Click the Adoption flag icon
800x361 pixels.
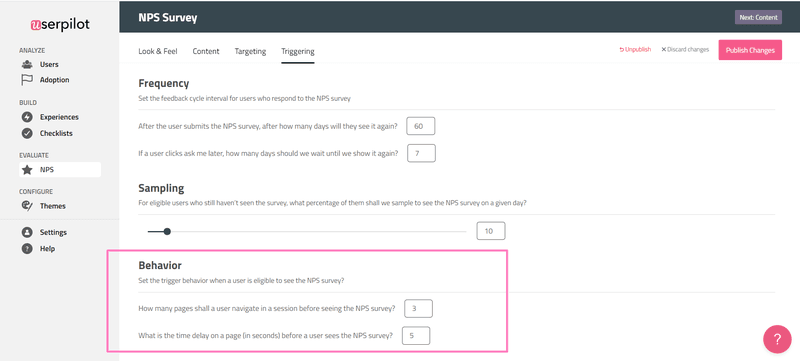27,80
